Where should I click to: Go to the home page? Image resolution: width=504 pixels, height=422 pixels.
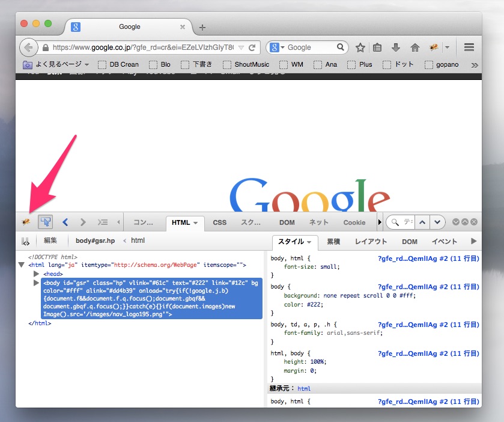(x=415, y=47)
